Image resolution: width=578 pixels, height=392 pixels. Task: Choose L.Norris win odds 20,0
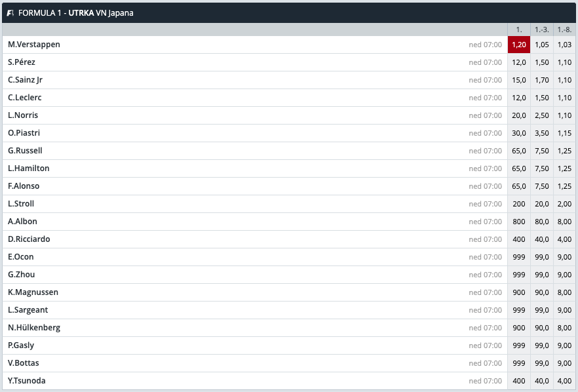[519, 115]
